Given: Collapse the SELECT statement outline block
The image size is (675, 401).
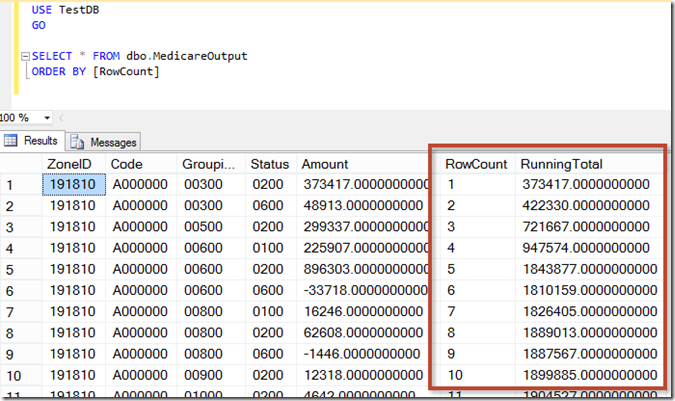Looking at the screenshot, I should point(24,56).
